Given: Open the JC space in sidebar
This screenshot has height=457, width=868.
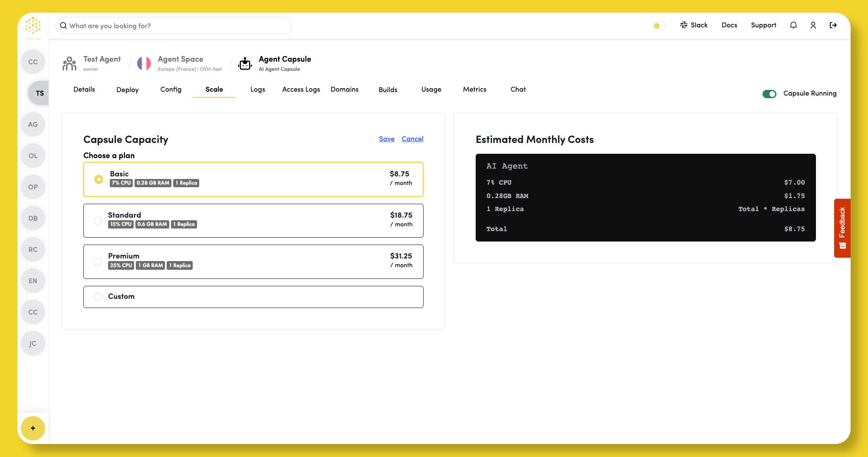Looking at the screenshot, I should 33,343.
